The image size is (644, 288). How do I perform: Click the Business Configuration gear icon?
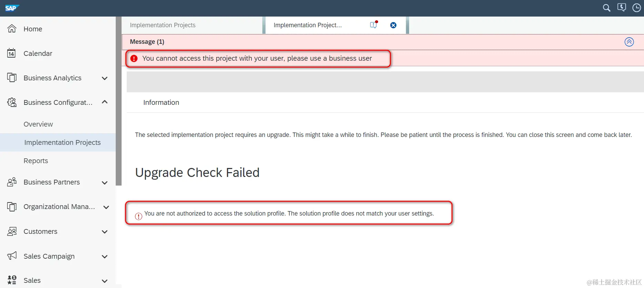click(12, 102)
